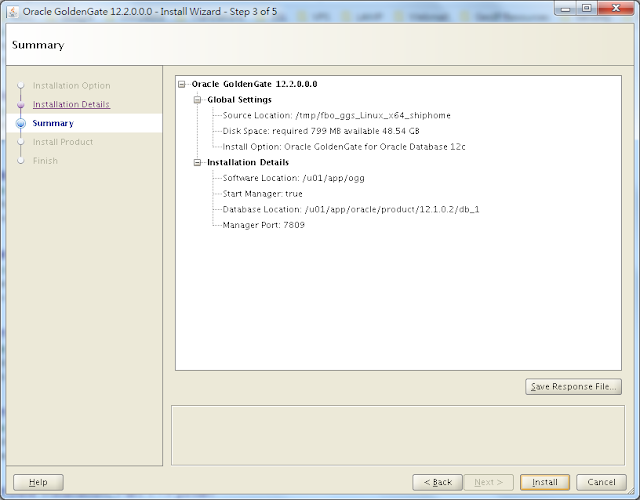
Task: Click the disabled Next button
Action: pos(488,482)
